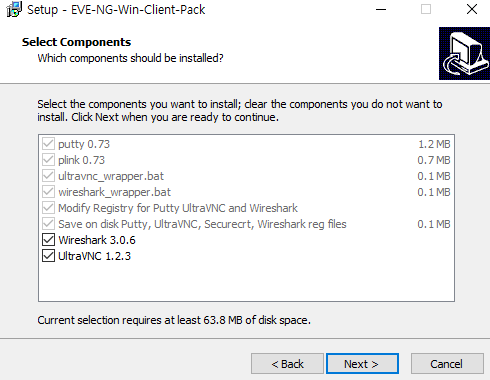Click the 'ultravnc_wrapper.bat' text

tap(111, 176)
